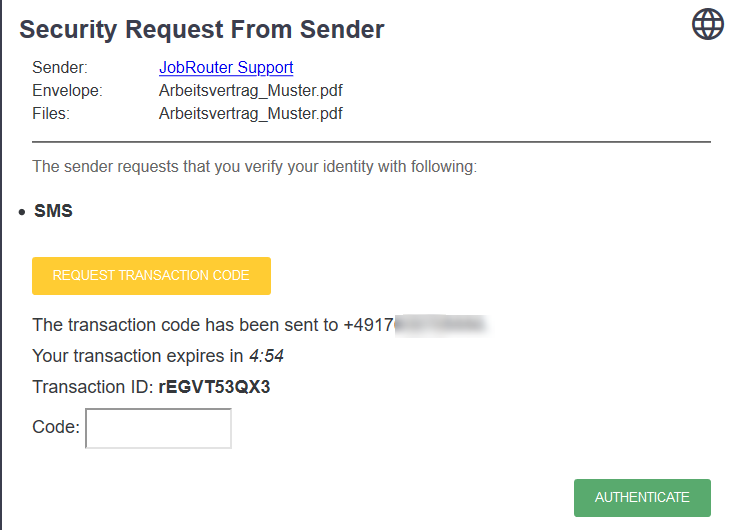
Task: Focus the Code input field
Action: 159,428
